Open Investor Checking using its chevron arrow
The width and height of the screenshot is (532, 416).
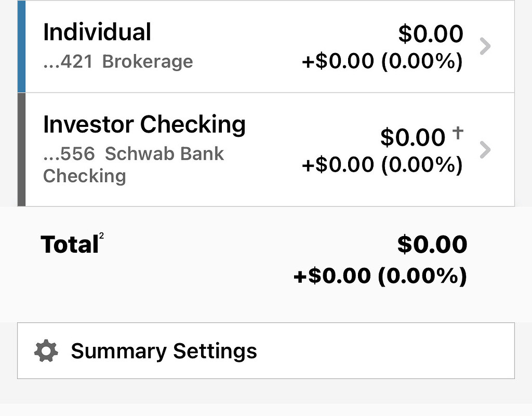click(485, 150)
